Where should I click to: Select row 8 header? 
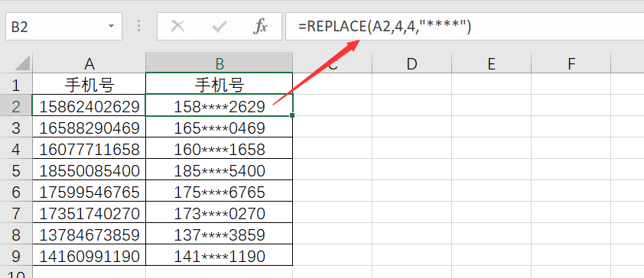[x=16, y=234]
